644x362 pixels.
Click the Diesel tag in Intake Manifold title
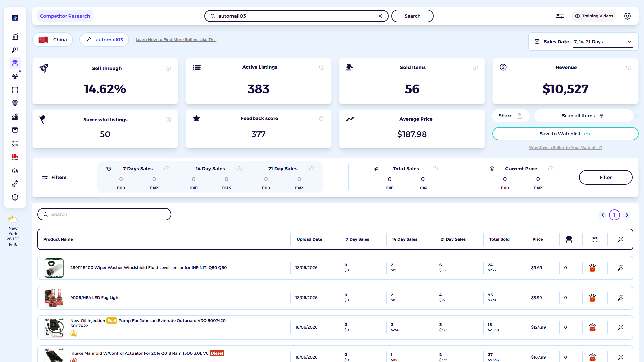217,353
